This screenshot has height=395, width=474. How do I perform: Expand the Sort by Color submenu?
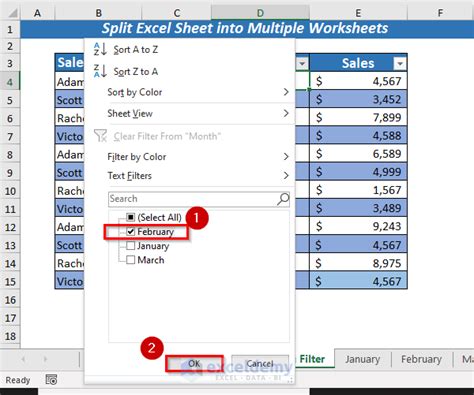pyautogui.click(x=198, y=92)
